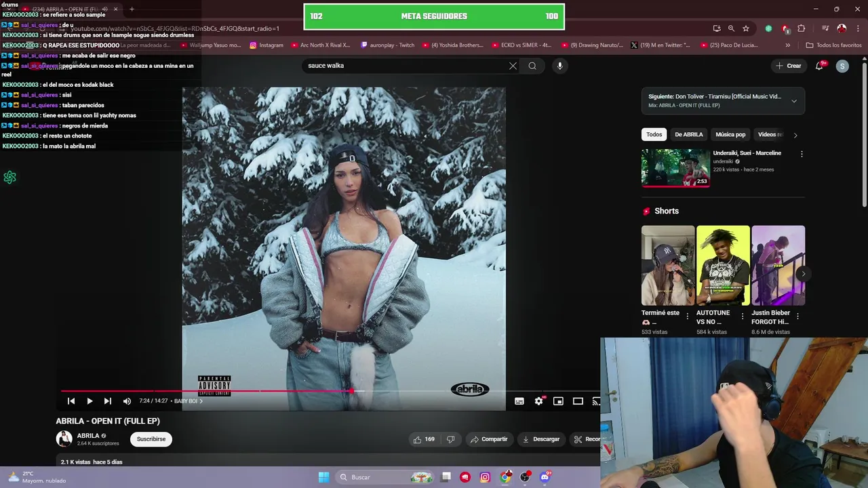Open the weather widget 21°C
This screenshot has height=488, width=868.
[37, 477]
